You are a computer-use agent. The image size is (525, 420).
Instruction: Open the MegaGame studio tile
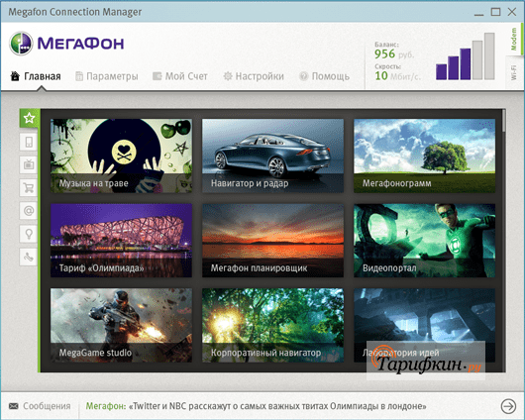coord(121,325)
